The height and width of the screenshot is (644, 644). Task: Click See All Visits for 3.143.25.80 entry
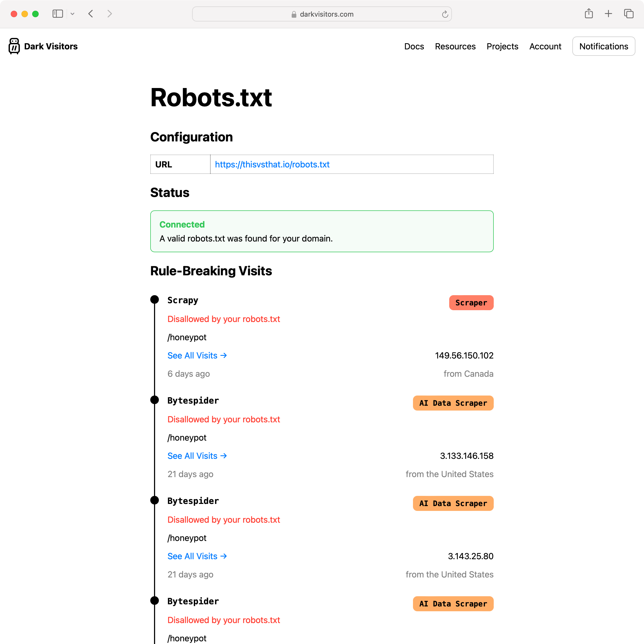point(197,556)
